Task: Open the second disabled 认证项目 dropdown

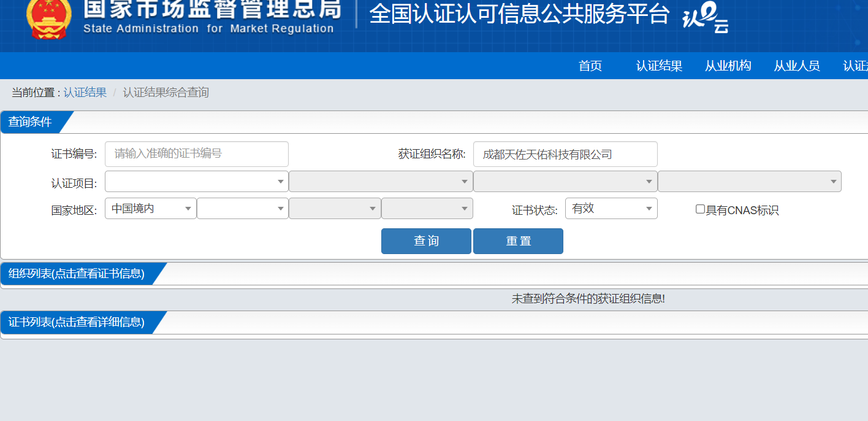Action: (x=381, y=182)
